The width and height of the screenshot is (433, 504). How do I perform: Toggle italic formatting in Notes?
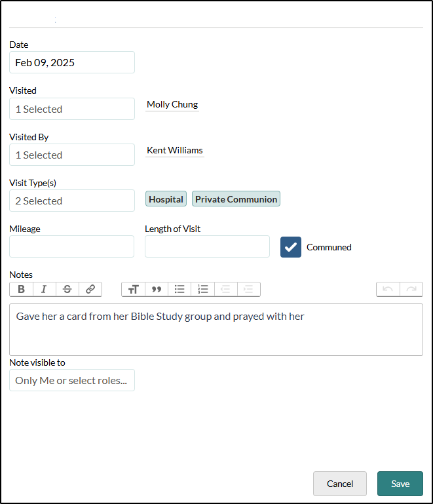(45, 289)
